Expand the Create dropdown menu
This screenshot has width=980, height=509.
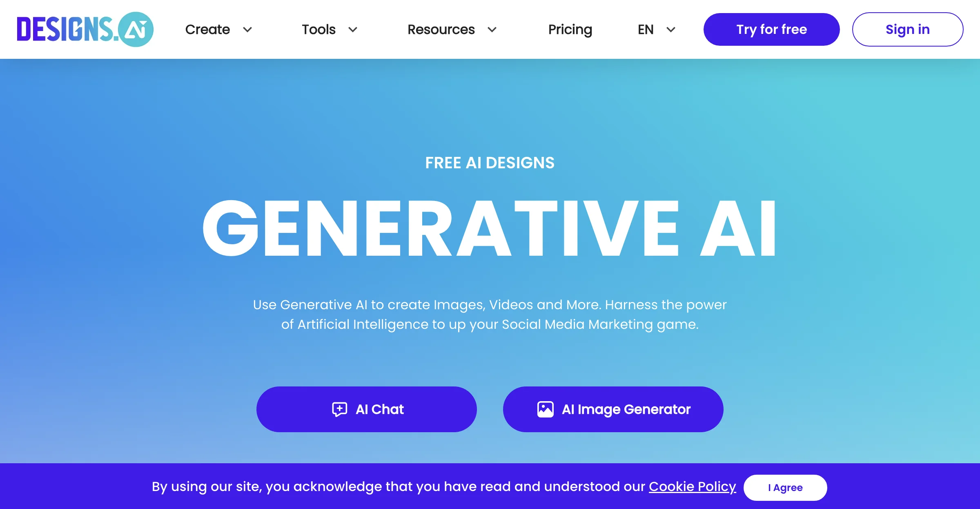[x=218, y=29]
